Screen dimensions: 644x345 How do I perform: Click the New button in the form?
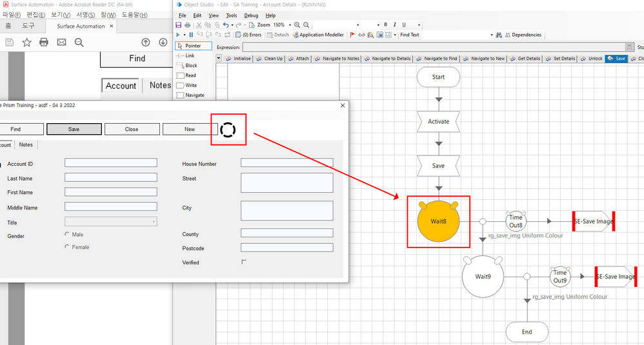point(190,129)
